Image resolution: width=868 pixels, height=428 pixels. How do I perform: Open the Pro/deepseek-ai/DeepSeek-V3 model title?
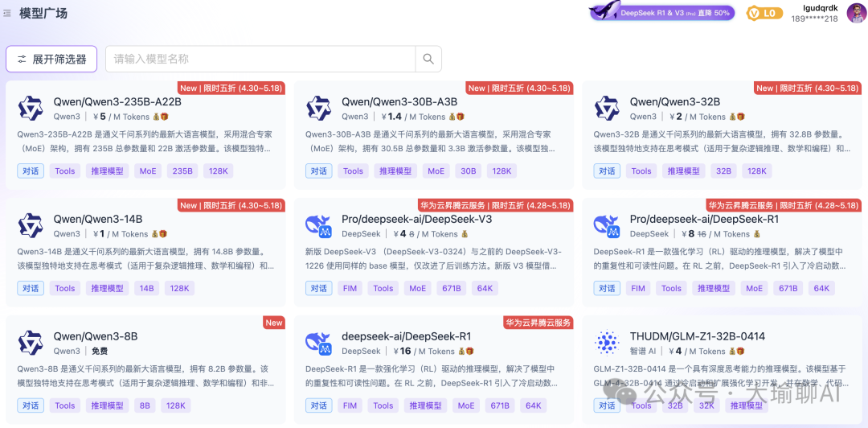pos(417,219)
